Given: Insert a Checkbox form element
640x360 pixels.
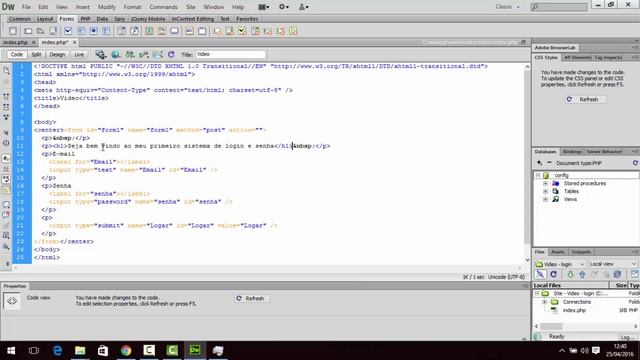Looking at the screenshot, I should [68, 31].
